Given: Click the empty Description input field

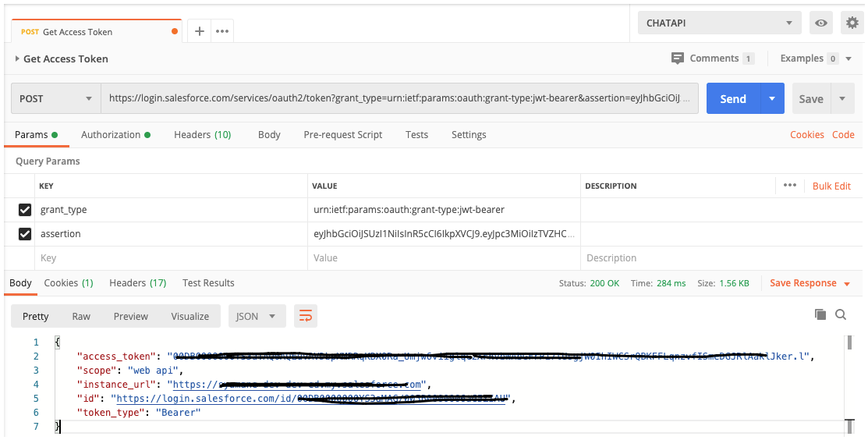Looking at the screenshot, I should pyautogui.click(x=720, y=258).
